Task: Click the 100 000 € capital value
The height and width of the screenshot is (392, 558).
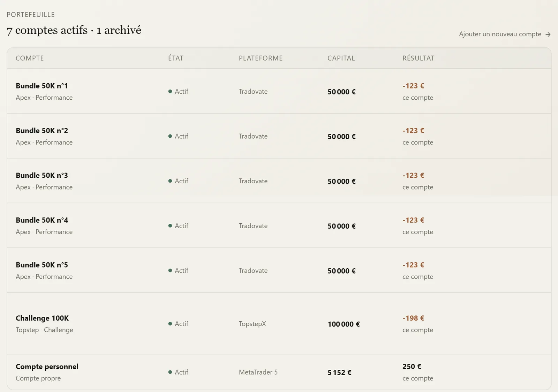Action: [x=344, y=324]
